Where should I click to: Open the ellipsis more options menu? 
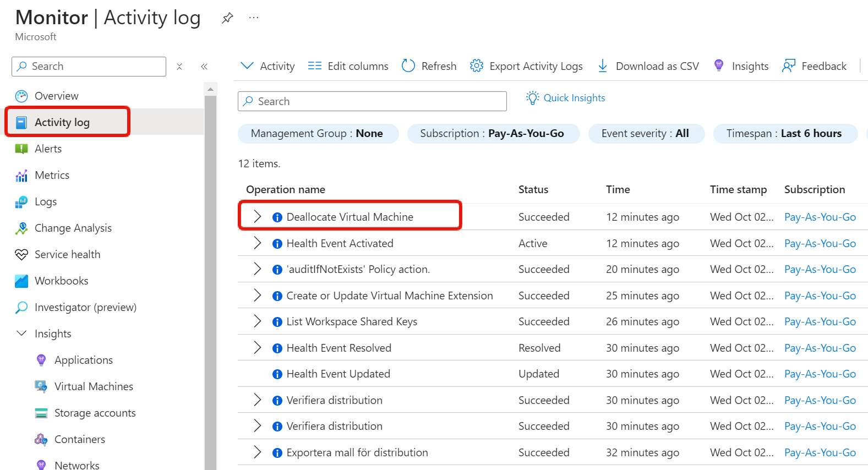(254, 18)
